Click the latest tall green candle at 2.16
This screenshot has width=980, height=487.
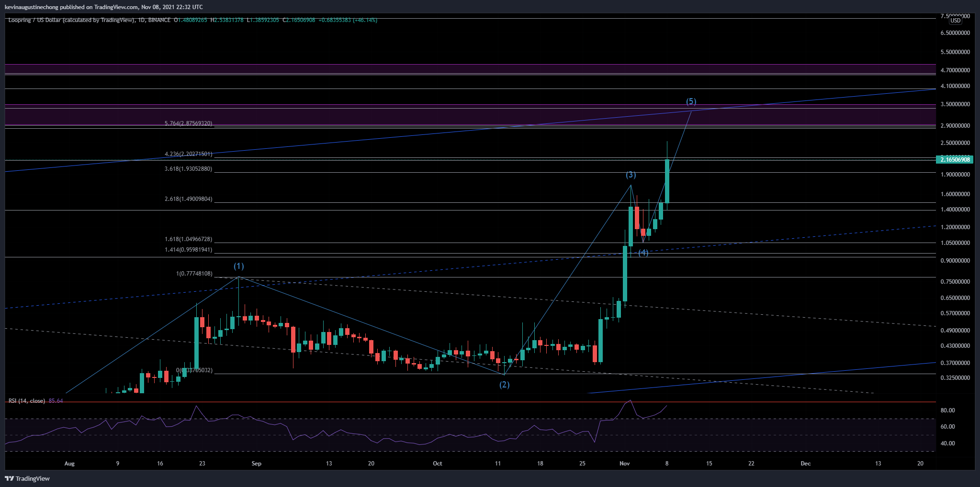(667, 181)
